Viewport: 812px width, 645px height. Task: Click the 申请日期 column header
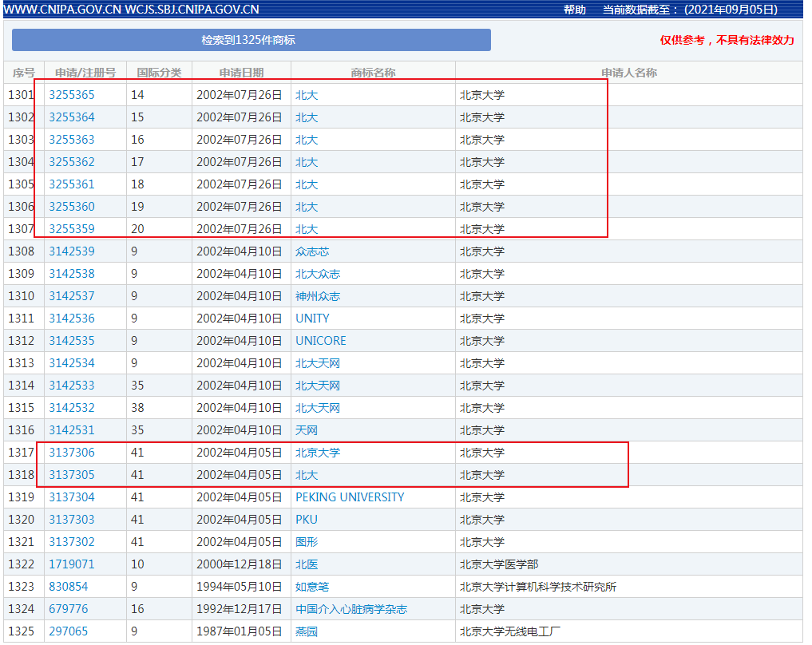[x=241, y=73]
